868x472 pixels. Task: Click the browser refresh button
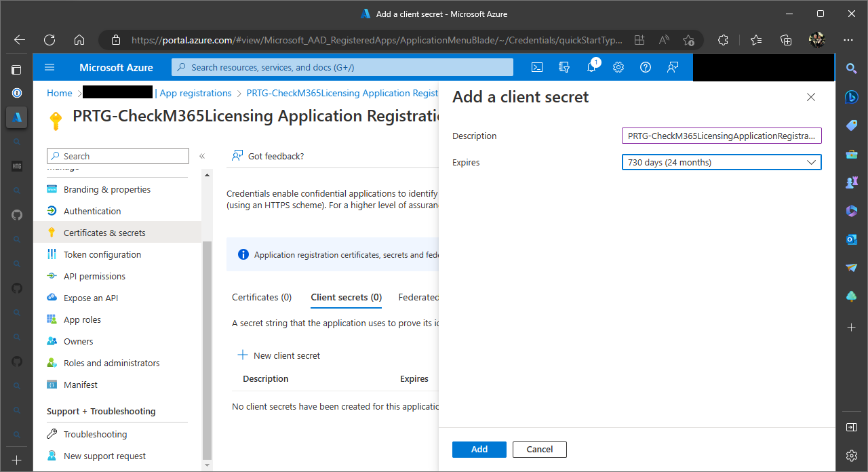click(x=50, y=40)
